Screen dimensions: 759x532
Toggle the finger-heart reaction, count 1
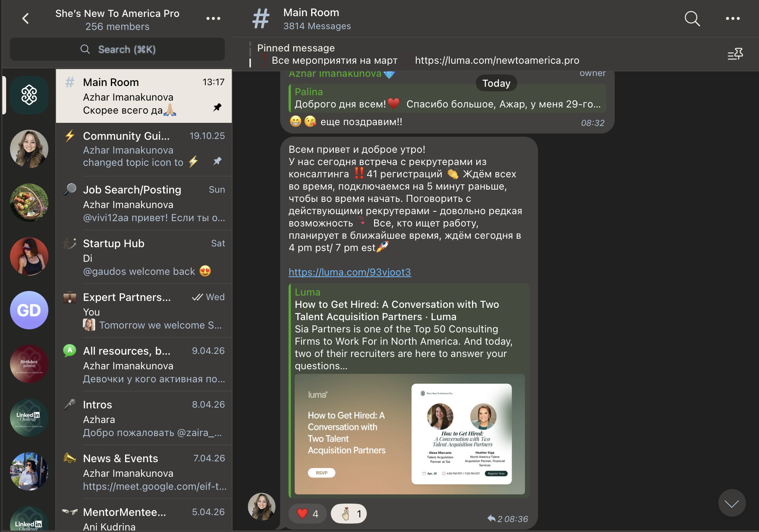[x=348, y=514]
